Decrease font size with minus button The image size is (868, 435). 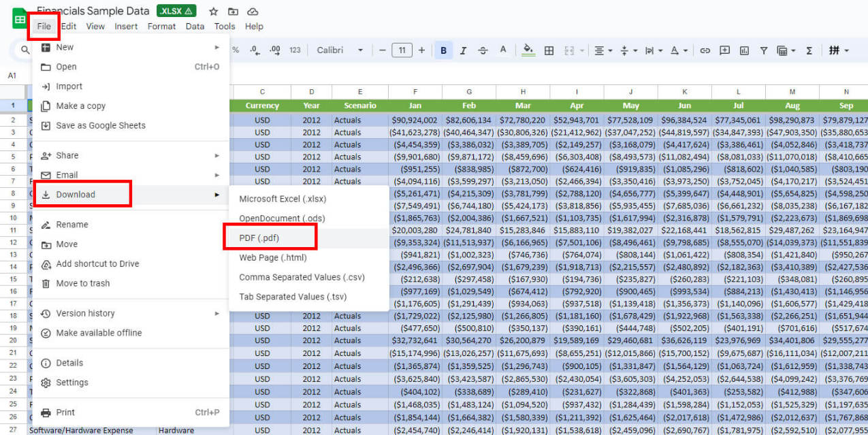point(382,50)
